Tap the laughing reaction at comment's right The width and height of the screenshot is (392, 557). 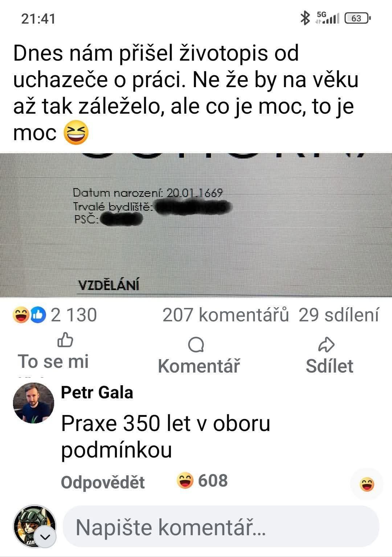click(x=367, y=484)
